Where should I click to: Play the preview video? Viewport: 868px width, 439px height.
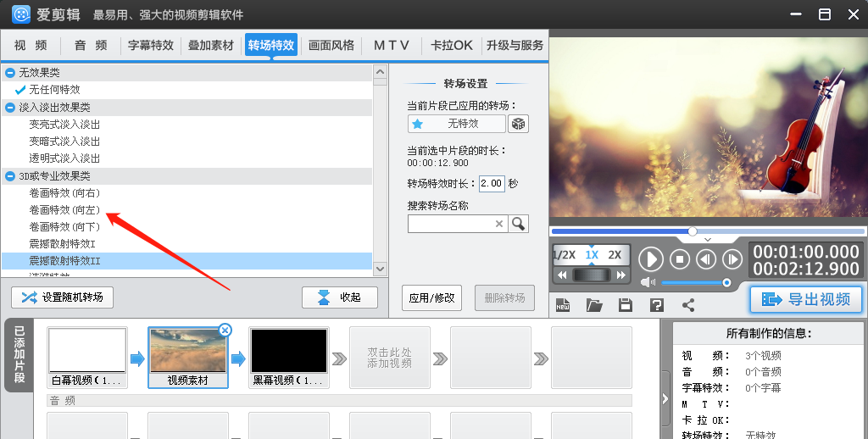[x=651, y=259]
